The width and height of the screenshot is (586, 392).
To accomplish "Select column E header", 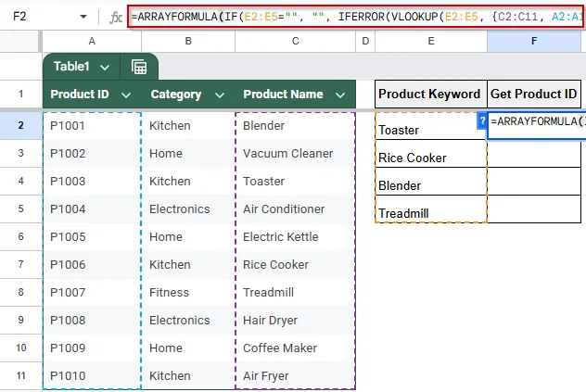I will pos(431,42).
